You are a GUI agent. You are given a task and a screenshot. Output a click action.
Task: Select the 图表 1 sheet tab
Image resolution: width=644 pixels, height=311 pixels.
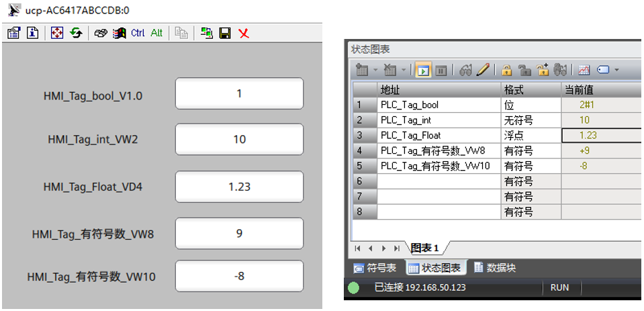425,248
